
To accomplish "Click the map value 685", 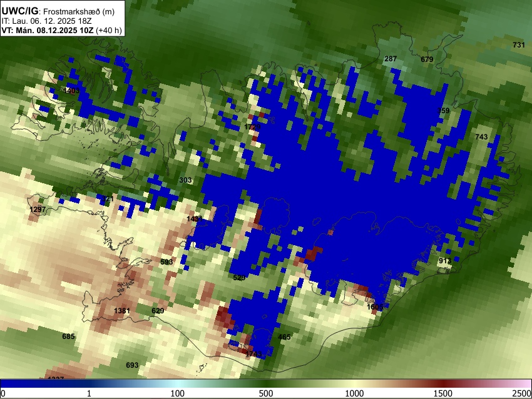I will (68, 336).
